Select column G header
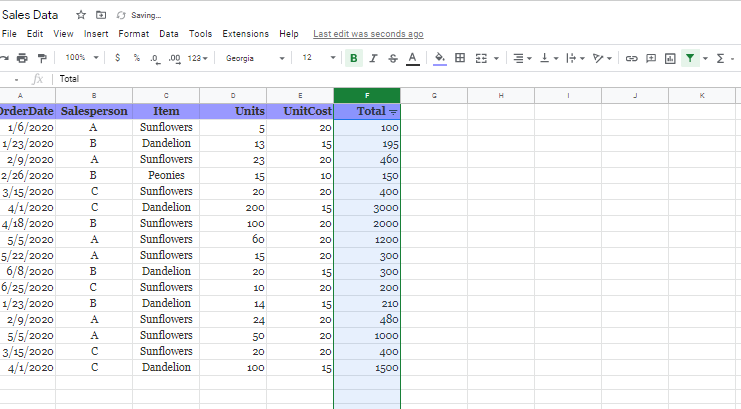This screenshot has height=409, width=741. pos(434,96)
